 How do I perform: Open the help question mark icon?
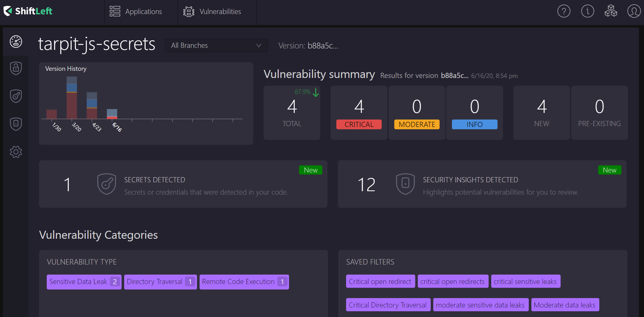[564, 11]
